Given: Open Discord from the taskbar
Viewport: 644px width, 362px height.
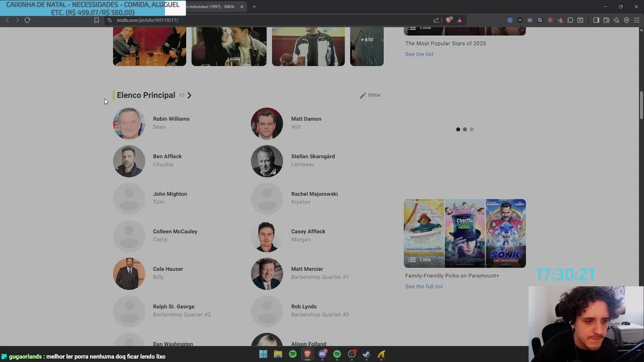Looking at the screenshot, I should pyautogui.click(x=323, y=354).
